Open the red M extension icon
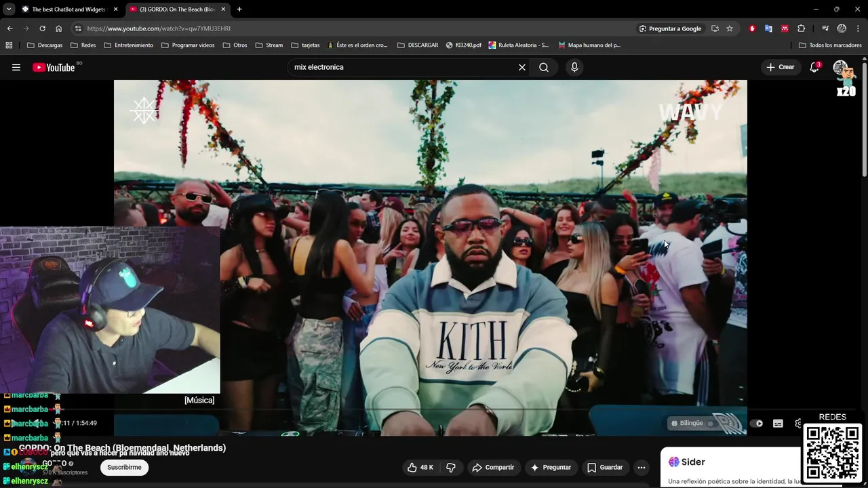Screen dimensions: 868x488 (x=785, y=28)
